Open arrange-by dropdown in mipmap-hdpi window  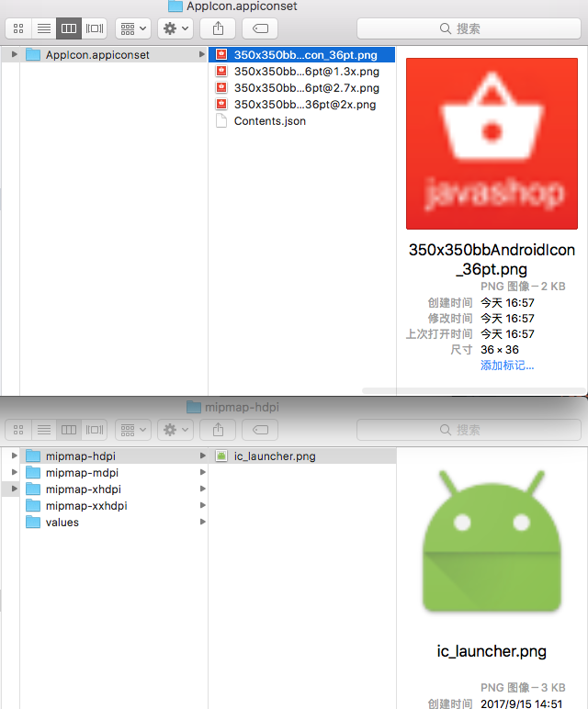[x=133, y=430]
